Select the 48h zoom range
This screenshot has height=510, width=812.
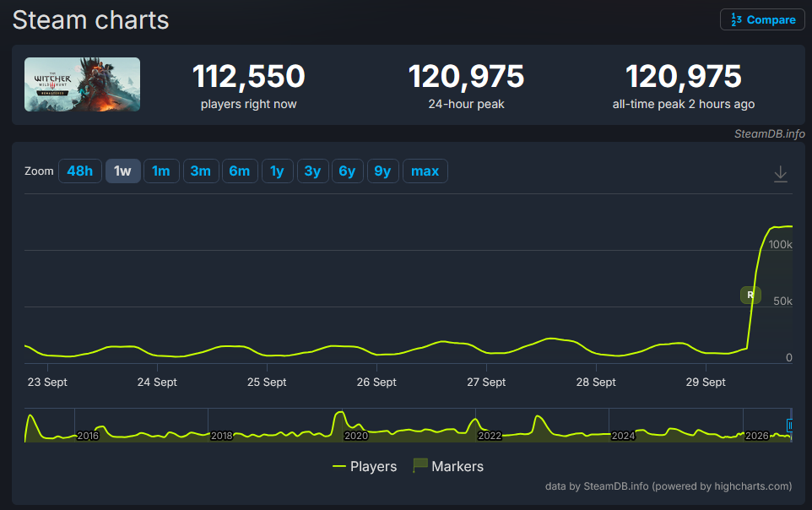click(79, 171)
